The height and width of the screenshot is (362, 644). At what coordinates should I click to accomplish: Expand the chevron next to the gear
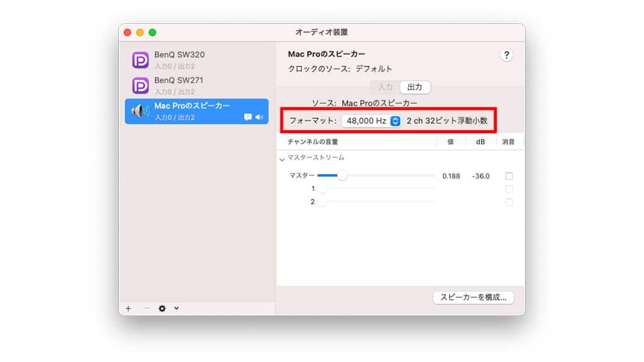click(176, 308)
